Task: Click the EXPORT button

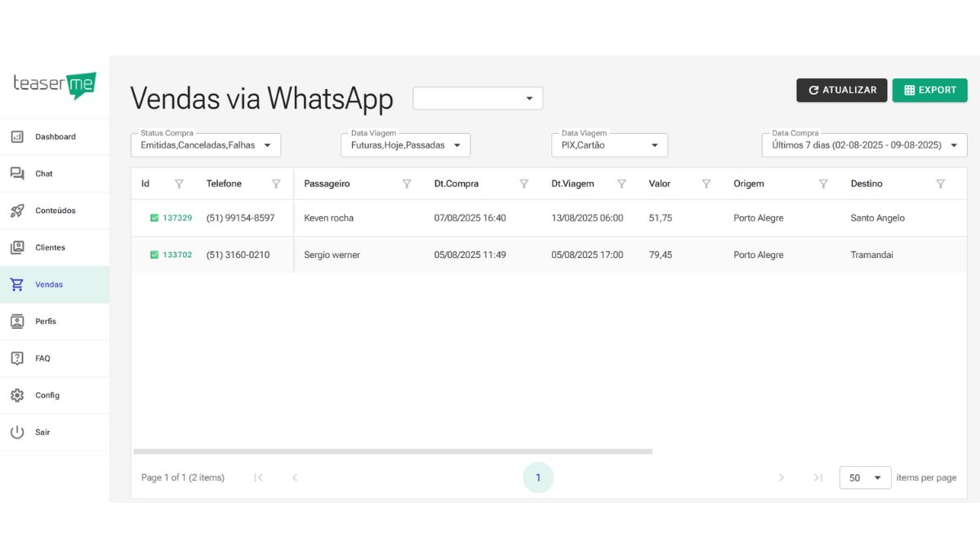Action: point(930,91)
